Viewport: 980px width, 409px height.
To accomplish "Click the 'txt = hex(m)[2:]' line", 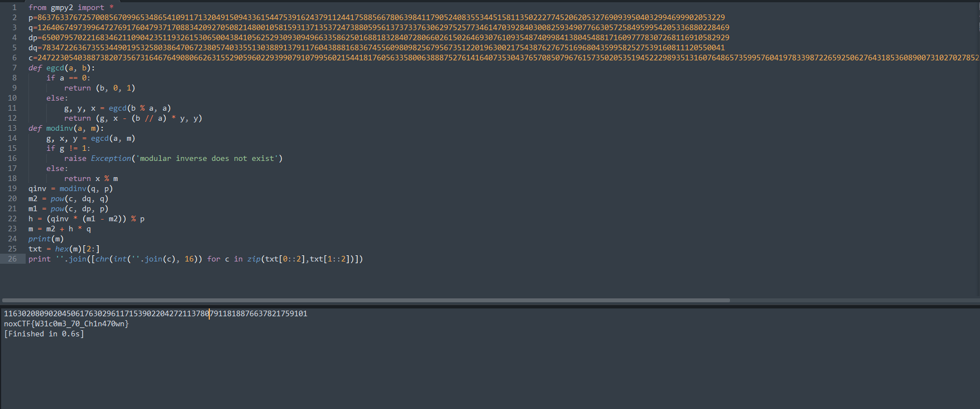I will point(64,249).
